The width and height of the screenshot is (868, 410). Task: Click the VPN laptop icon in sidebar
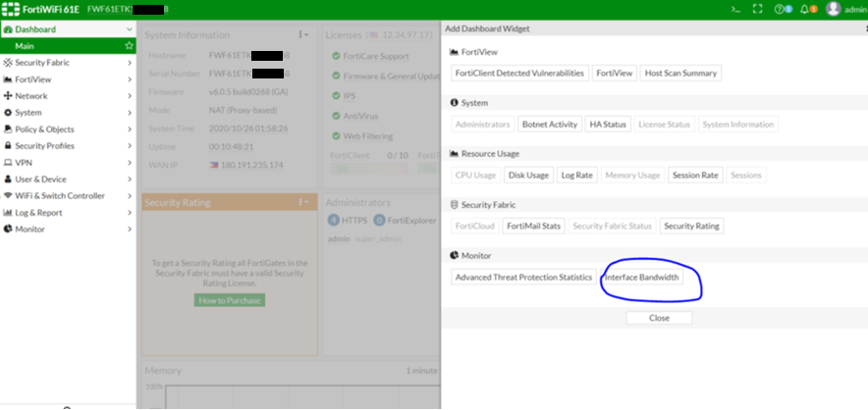click(x=8, y=163)
